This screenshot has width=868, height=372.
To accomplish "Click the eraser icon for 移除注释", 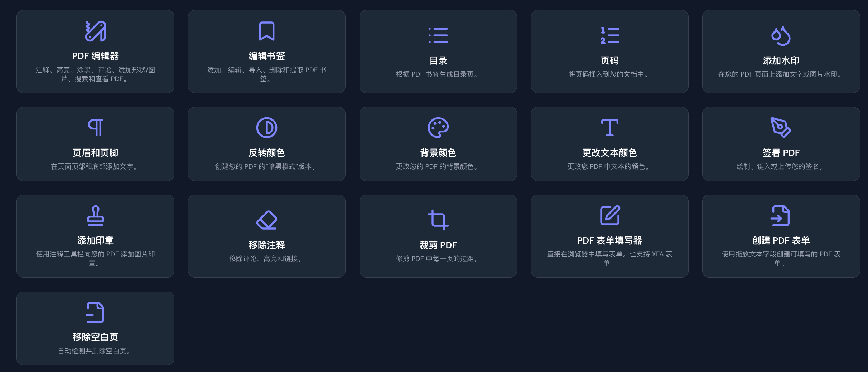I will tap(267, 220).
